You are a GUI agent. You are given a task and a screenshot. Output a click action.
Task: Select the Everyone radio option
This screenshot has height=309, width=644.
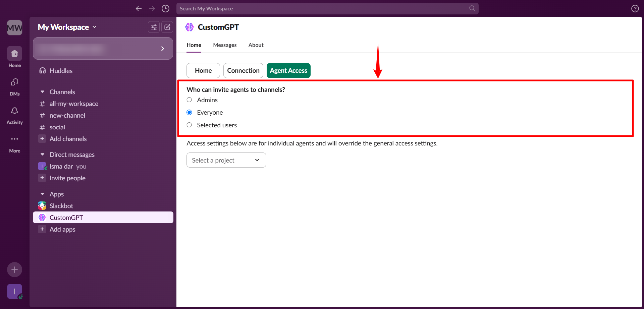pos(190,112)
